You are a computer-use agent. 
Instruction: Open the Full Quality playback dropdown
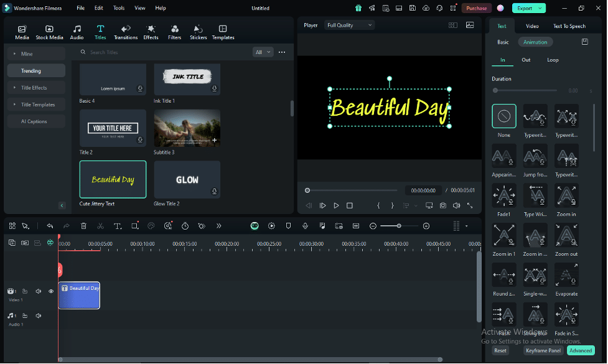click(349, 25)
